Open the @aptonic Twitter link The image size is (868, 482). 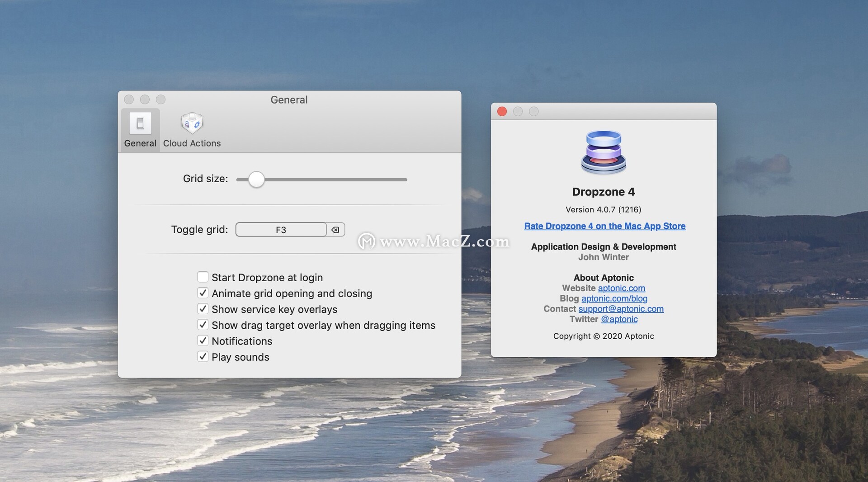point(619,319)
